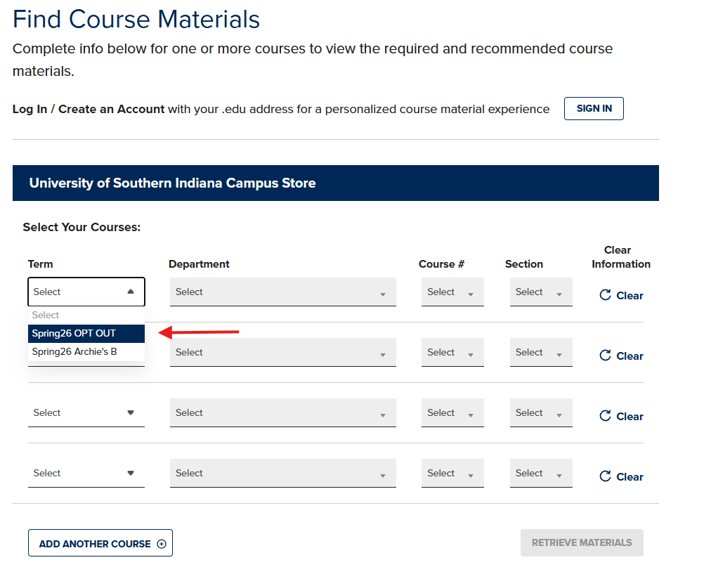The height and width of the screenshot is (586, 704).
Task: Expand the second row Department dropdown
Action: click(x=282, y=353)
